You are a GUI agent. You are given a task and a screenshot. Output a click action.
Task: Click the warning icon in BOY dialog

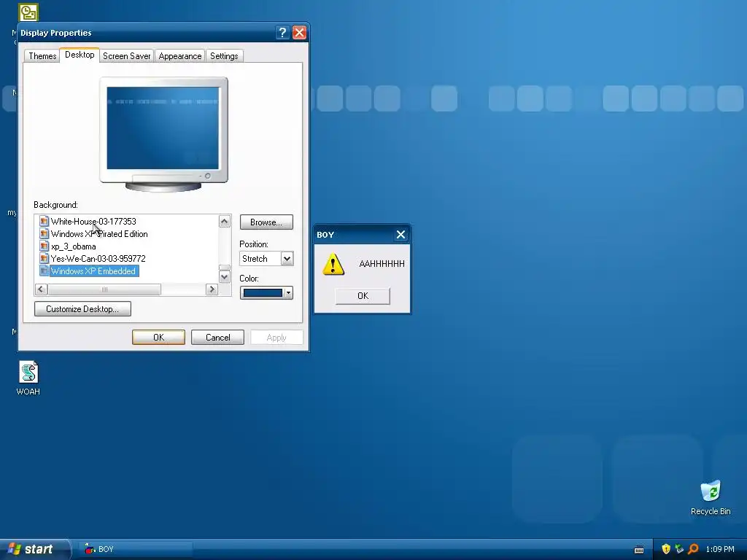tap(333, 264)
